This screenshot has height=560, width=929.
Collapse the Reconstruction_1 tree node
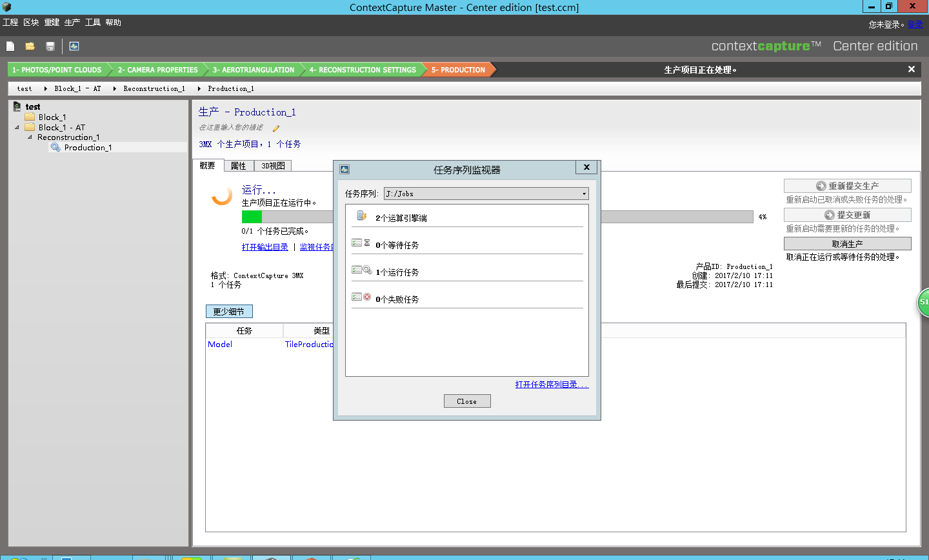tap(30, 137)
